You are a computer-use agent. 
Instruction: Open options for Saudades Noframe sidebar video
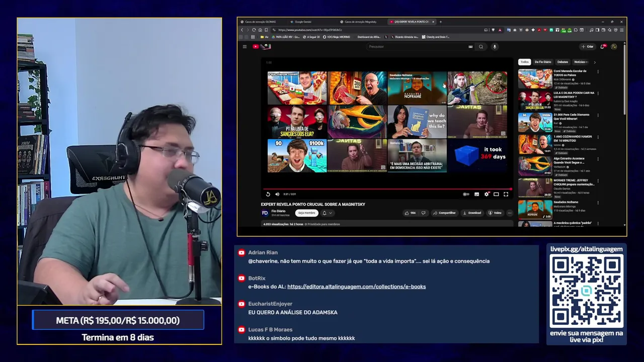598,203
